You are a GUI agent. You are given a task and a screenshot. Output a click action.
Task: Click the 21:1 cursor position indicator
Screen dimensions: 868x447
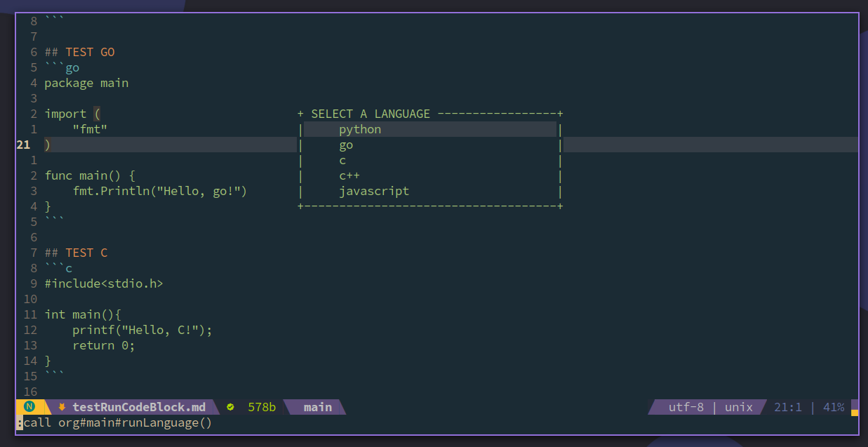[788, 407]
